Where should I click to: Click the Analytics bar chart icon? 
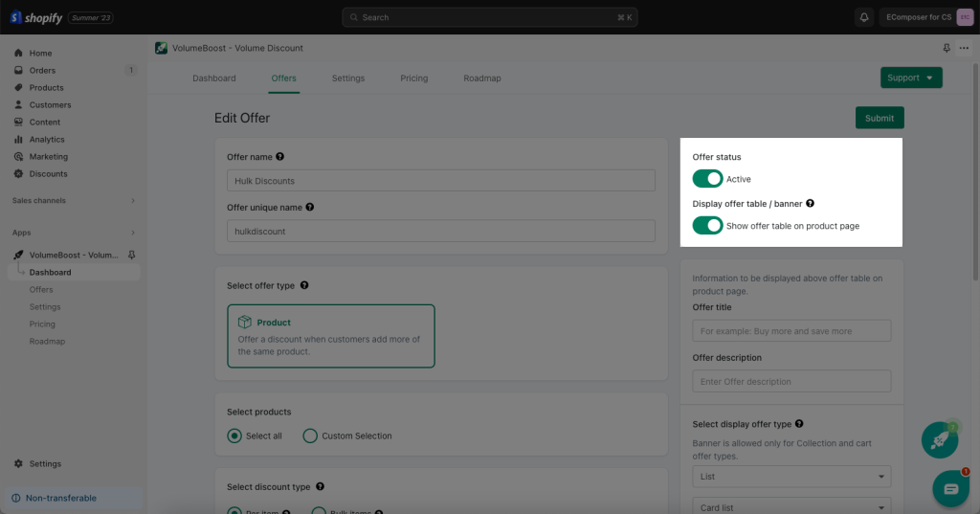[x=18, y=140]
